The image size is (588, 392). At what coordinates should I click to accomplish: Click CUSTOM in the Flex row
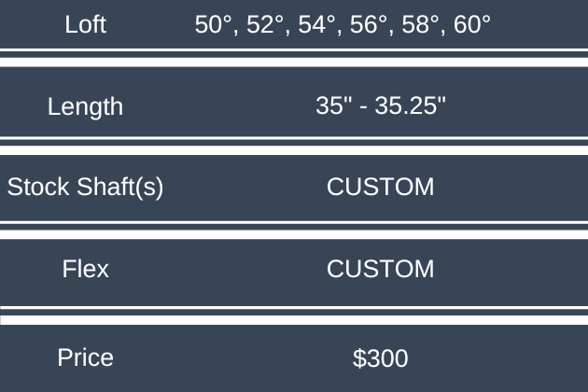[x=380, y=270]
